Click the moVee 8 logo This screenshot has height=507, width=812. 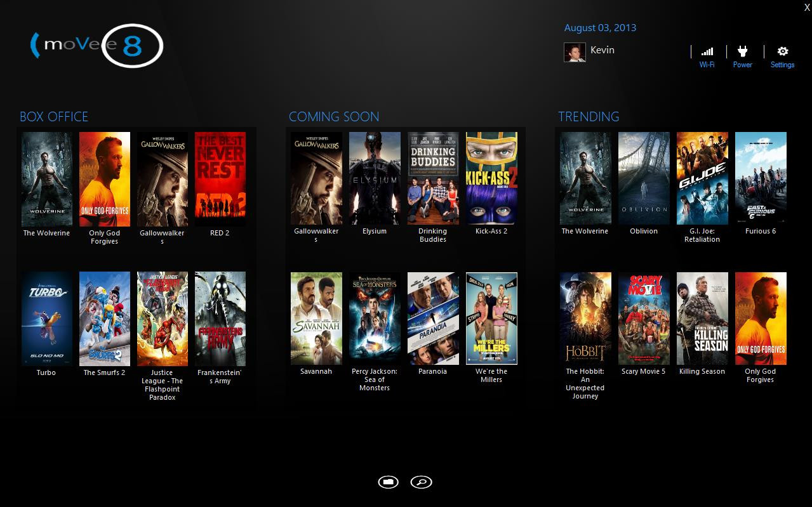97,46
